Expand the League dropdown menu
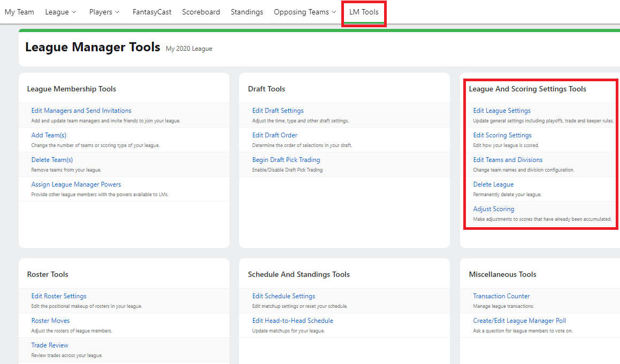 pos(60,12)
